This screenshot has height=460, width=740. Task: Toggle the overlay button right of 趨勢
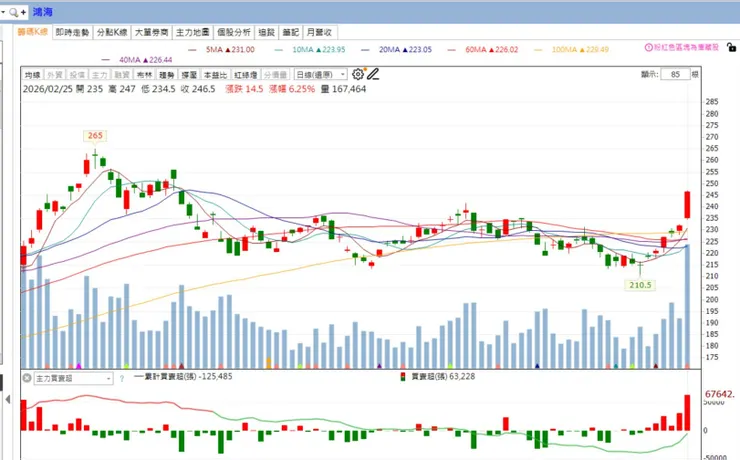click(x=189, y=75)
